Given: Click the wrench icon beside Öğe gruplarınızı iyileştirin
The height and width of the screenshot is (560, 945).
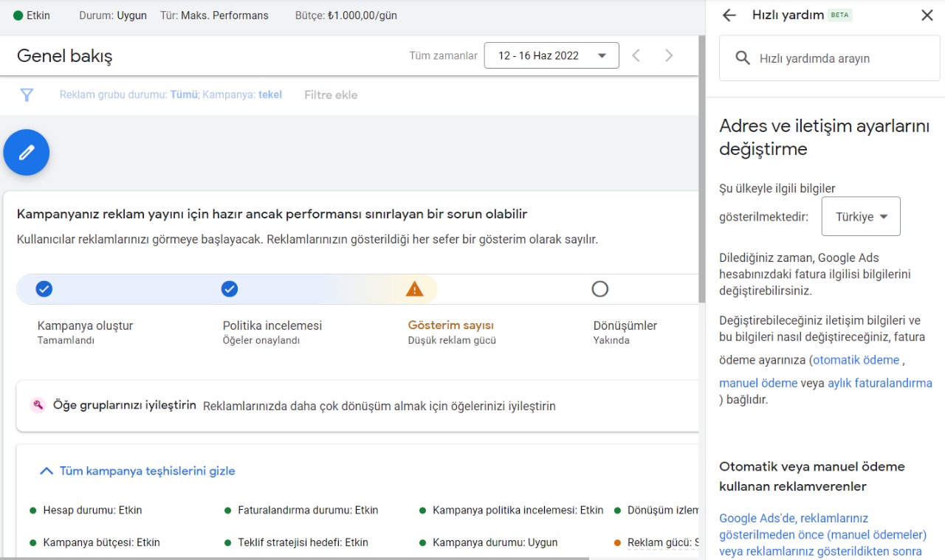Looking at the screenshot, I should coord(38,405).
